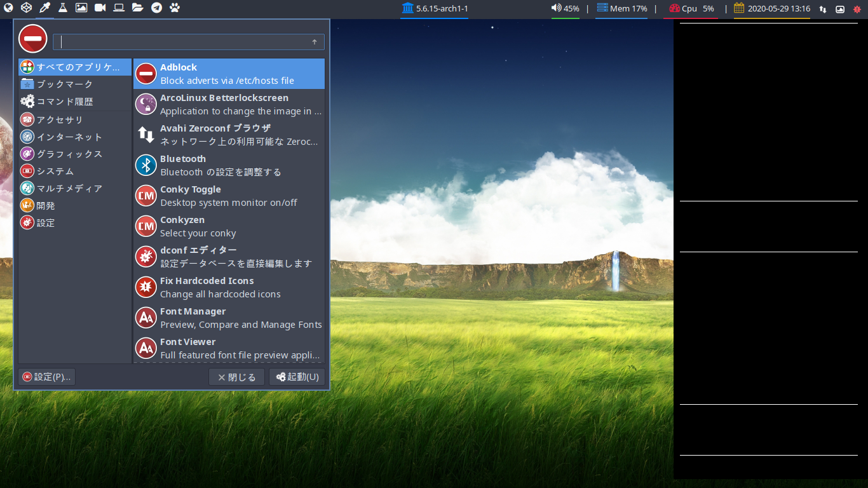Click 'Select your conky' description
The width and height of the screenshot is (868, 488).
pos(198,233)
